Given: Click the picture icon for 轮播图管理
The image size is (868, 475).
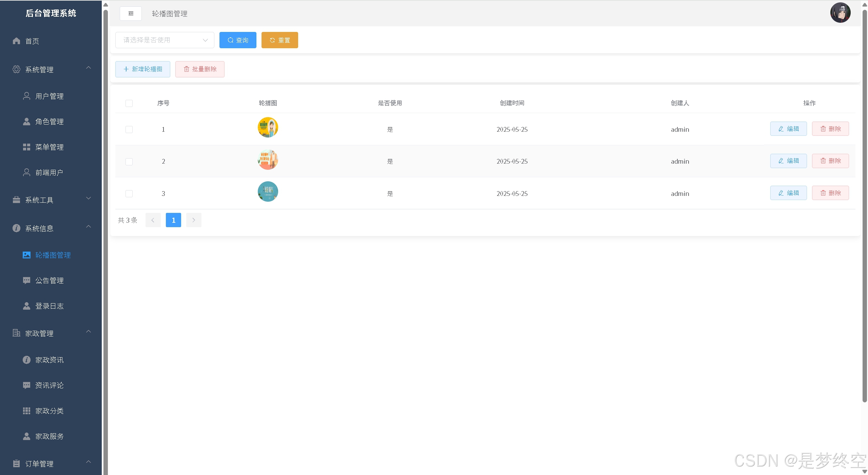Looking at the screenshot, I should click(26, 255).
